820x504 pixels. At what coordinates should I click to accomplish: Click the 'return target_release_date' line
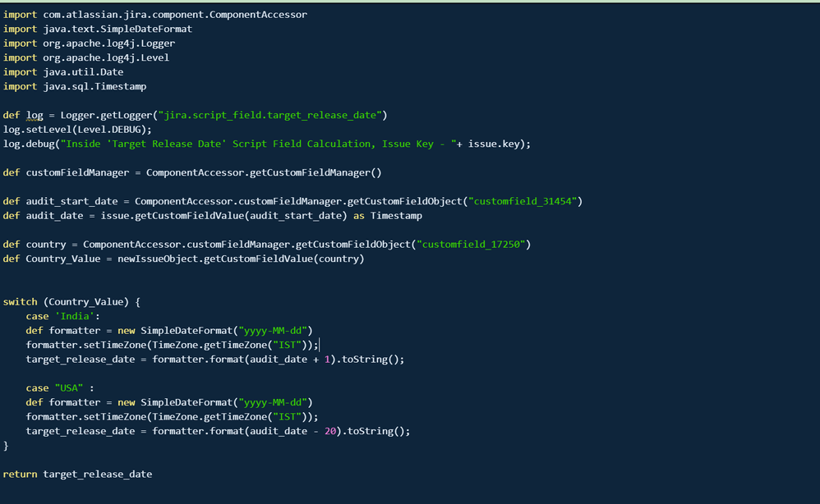(77, 474)
